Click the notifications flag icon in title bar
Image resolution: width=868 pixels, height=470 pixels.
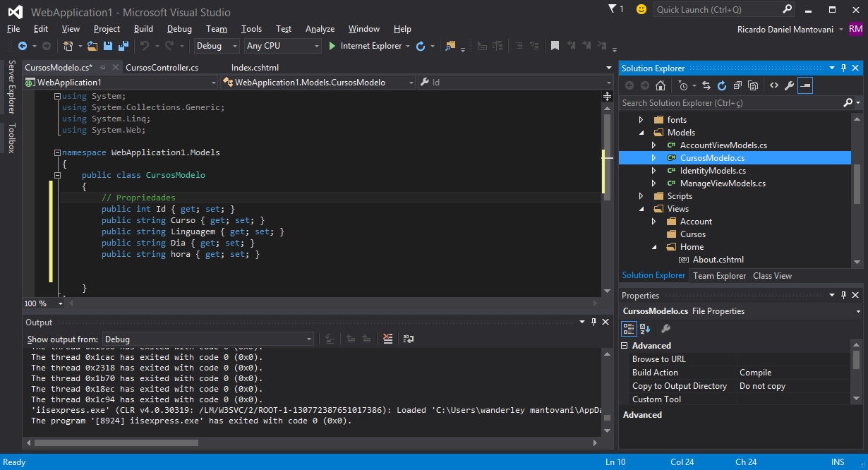coord(613,8)
